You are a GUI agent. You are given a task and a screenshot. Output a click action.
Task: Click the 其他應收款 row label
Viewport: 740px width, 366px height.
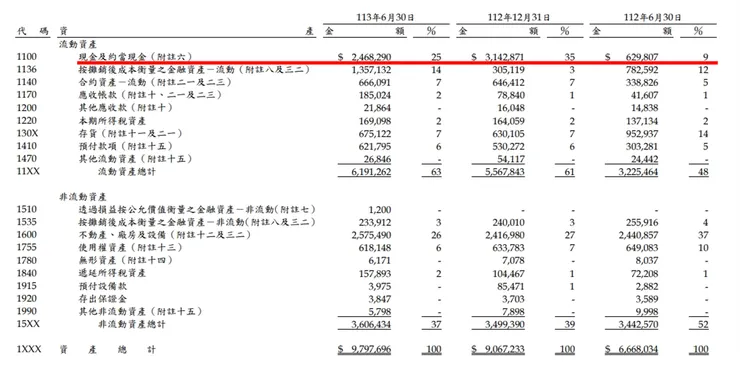tap(126, 108)
